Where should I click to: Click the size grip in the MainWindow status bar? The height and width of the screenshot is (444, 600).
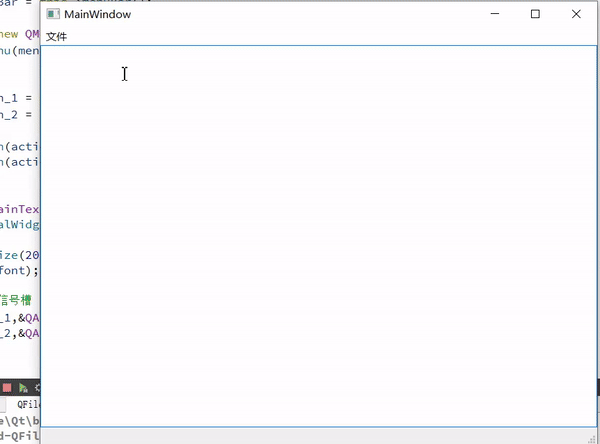593,439
